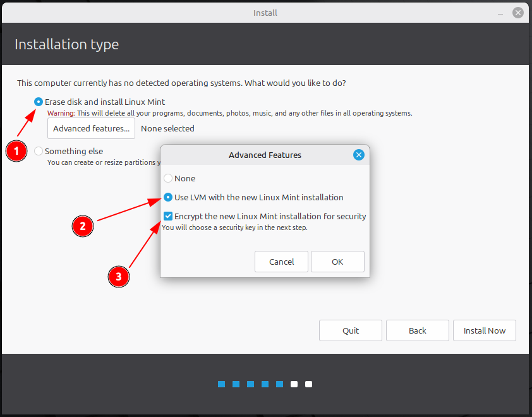
Task: Close the Advanced Features dialog
Action: pos(358,155)
